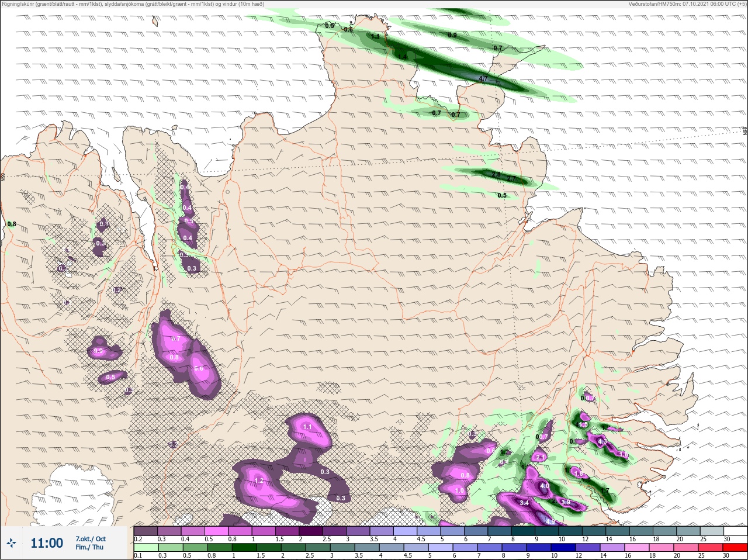
Task: Click the 4.7 rainfall value on northern band
Action: pos(483,78)
